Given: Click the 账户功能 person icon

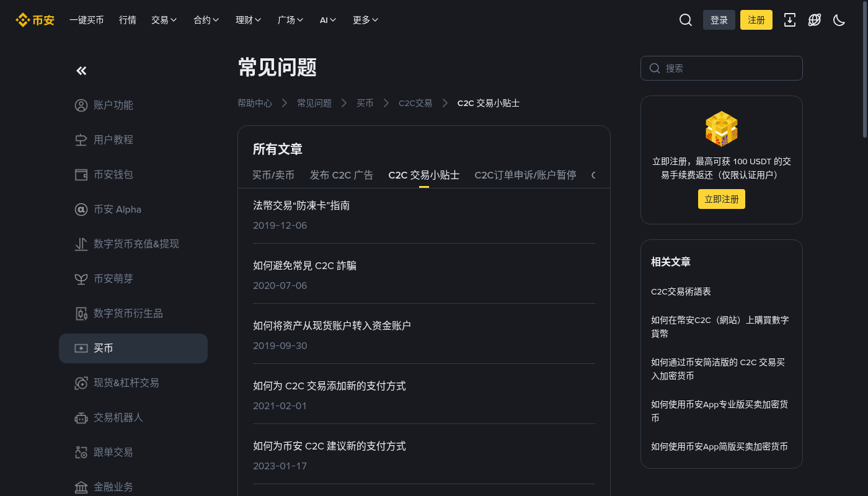Looking at the screenshot, I should [x=81, y=105].
